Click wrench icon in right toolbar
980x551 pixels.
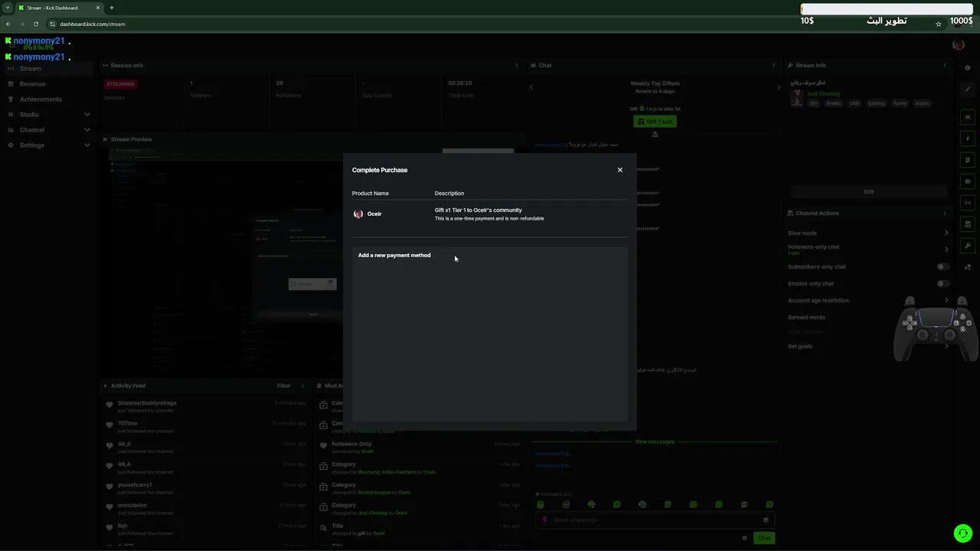pos(968,246)
